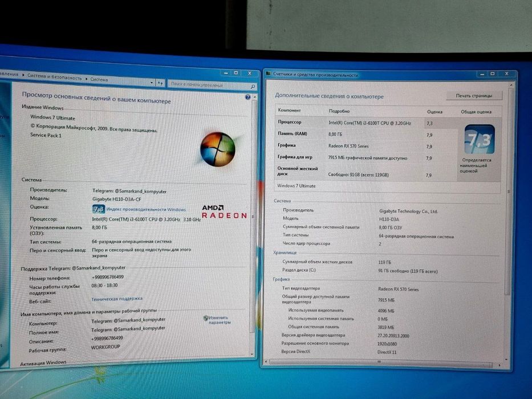Click the 'Общая оценка' column header
Image resolution: width=532 pixels, height=399 pixels.
tap(476, 112)
